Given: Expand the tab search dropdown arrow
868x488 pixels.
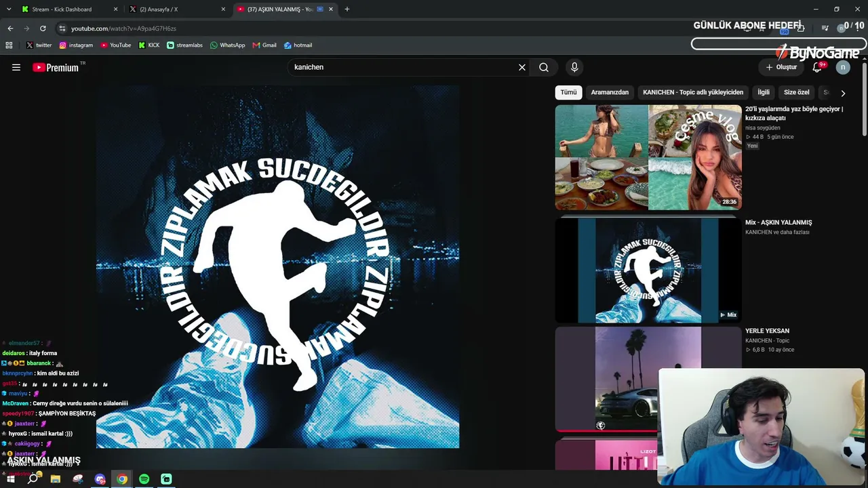Looking at the screenshot, I should click(x=8, y=9).
